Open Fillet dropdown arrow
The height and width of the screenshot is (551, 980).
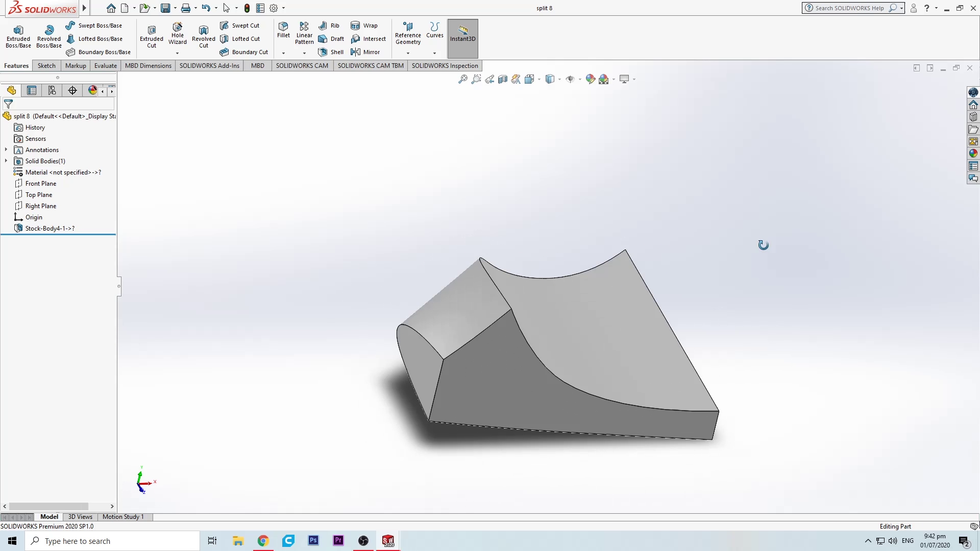point(283,53)
